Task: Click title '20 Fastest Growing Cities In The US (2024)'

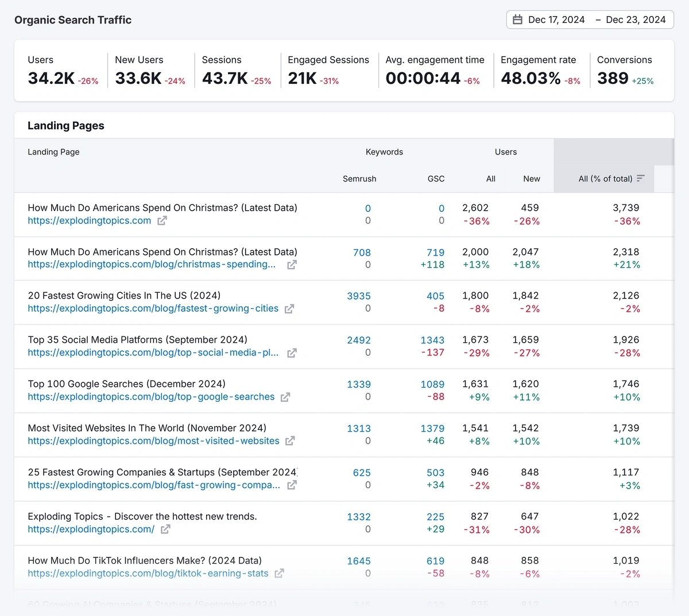Action: tap(124, 296)
